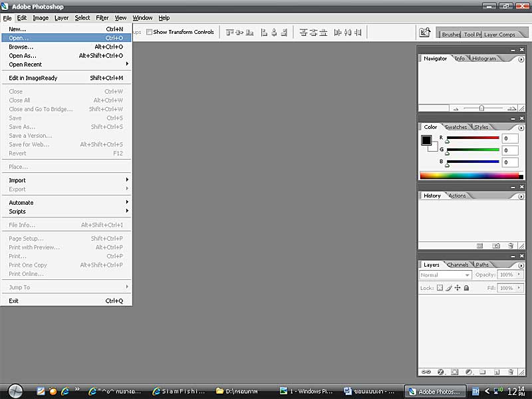Click add layer mask icon
The image size is (532, 399).
(455, 372)
